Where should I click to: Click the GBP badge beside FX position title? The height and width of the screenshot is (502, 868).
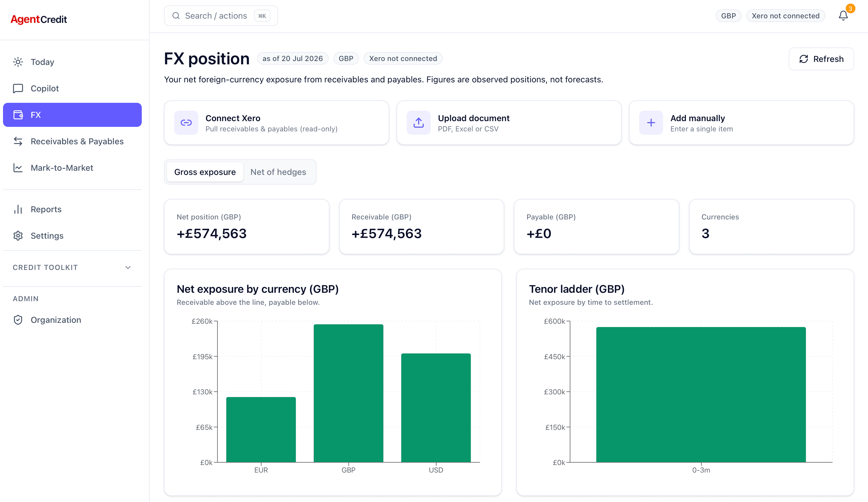point(346,59)
